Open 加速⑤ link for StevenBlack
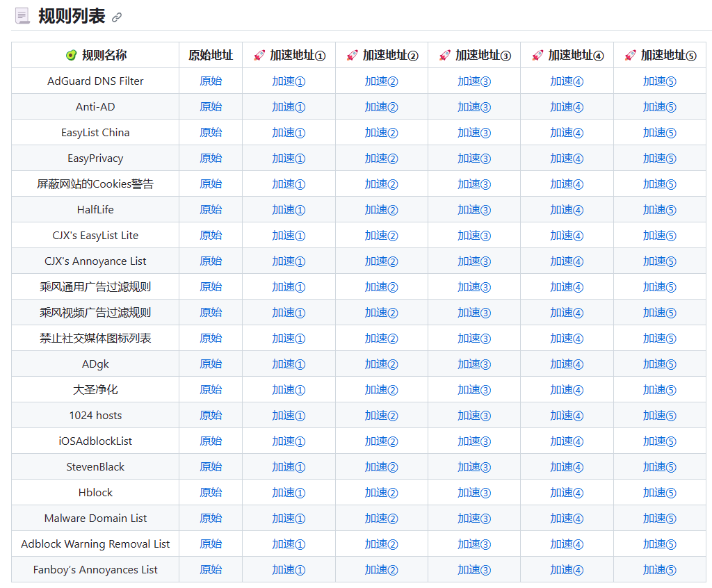The image size is (712, 588). pos(659,467)
